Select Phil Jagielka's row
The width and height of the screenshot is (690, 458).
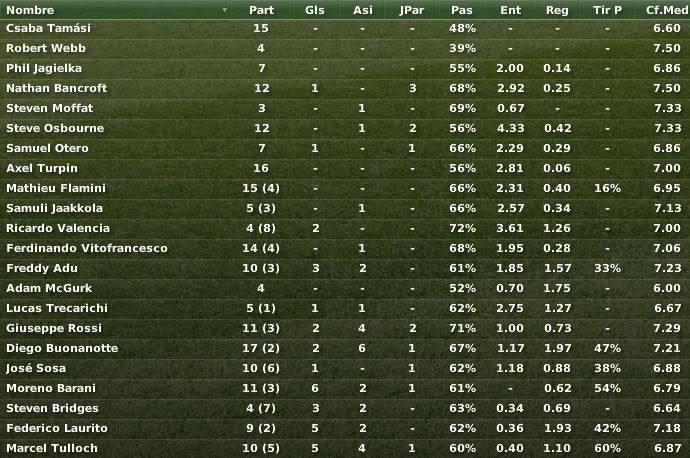pyautogui.click(x=345, y=68)
